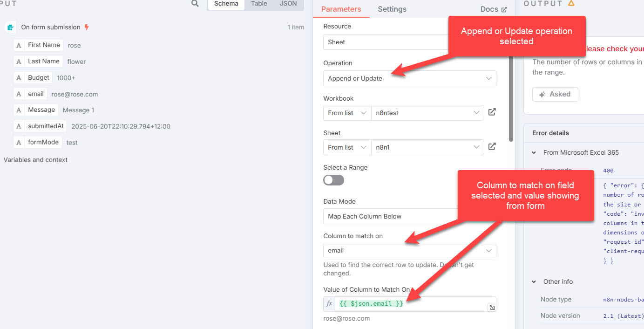644x329 pixels.
Task: Collapse the From Microsoft Excel 365 section
Action: [x=534, y=153]
